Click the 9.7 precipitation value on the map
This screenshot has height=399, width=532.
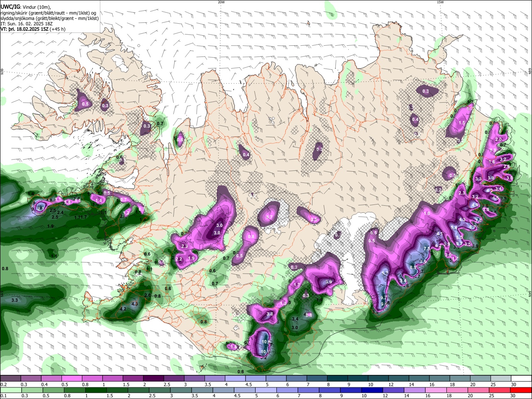[384, 298]
